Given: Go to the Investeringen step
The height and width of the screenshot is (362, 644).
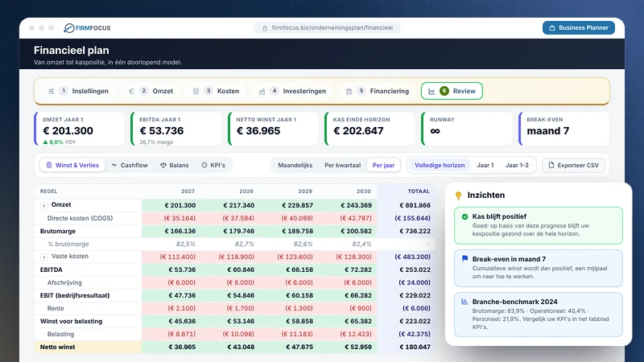Looking at the screenshot, I should 292,91.
